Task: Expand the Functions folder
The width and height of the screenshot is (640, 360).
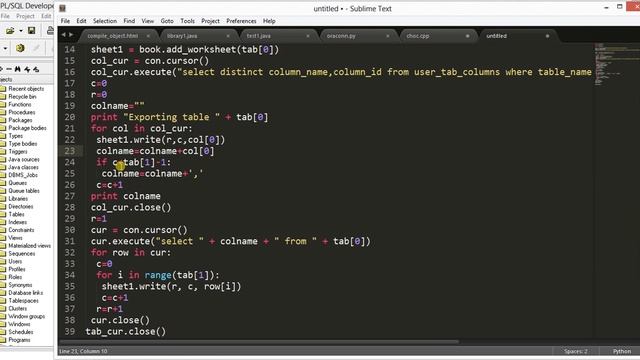Action: click(20, 104)
